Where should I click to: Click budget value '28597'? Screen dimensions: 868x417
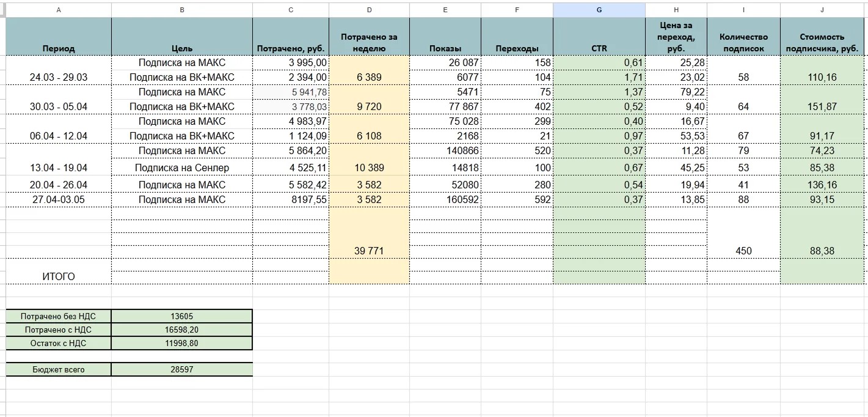pyautogui.click(x=182, y=369)
